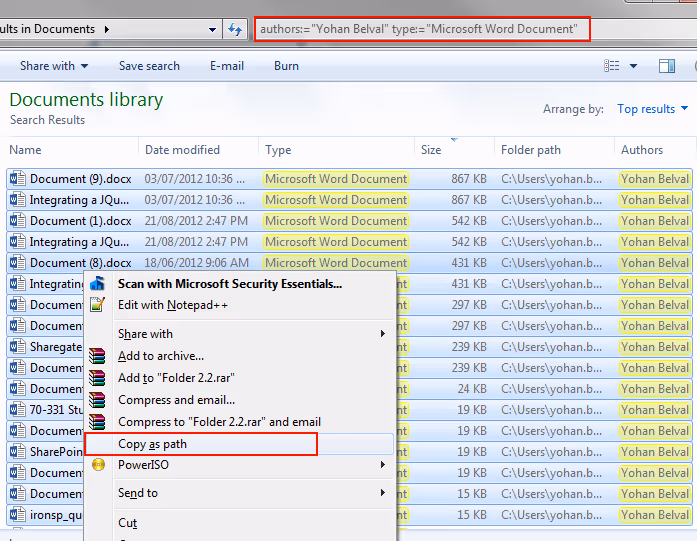
Task: Expand the breadcrumb arrow after Documents
Action: [107, 30]
